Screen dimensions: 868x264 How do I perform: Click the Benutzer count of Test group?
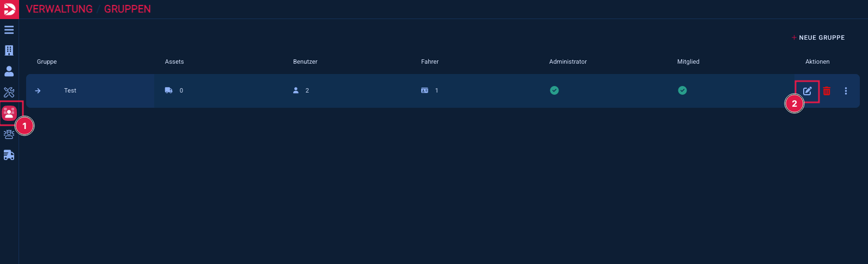click(307, 90)
